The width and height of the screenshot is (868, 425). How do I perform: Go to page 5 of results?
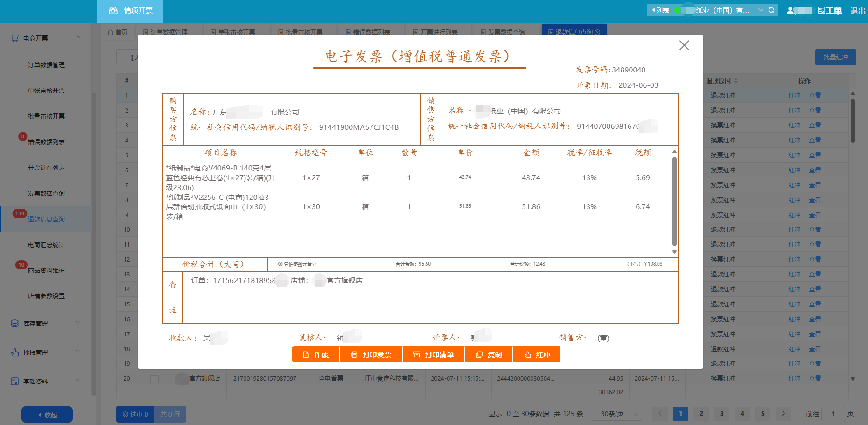(763, 414)
